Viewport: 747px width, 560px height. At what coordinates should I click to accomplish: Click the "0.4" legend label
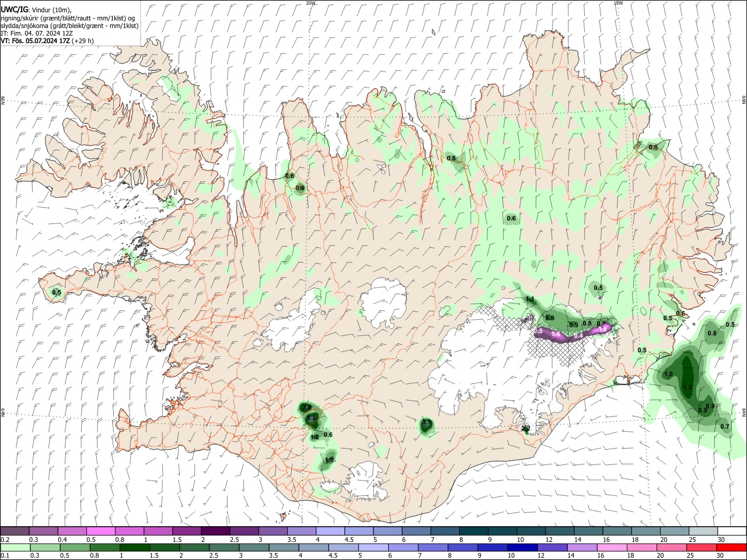tap(62, 540)
